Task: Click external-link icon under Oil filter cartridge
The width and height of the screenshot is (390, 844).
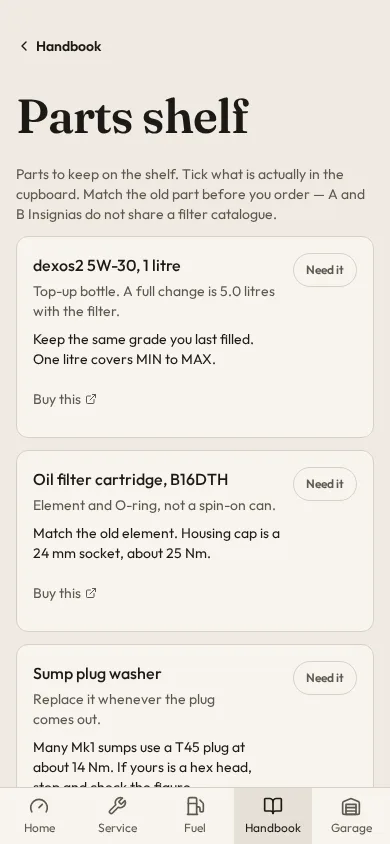Action: point(91,593)
